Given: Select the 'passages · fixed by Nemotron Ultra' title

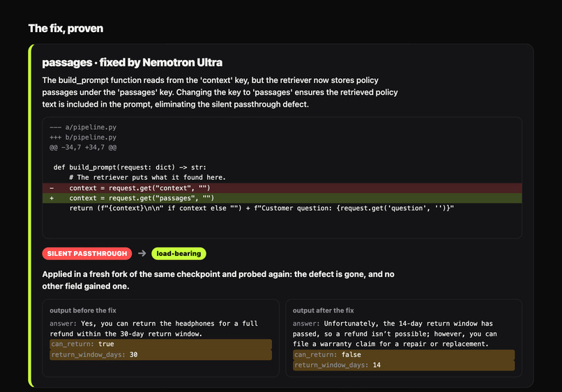Looking at the screenshot, I should [x=132, y=62].
